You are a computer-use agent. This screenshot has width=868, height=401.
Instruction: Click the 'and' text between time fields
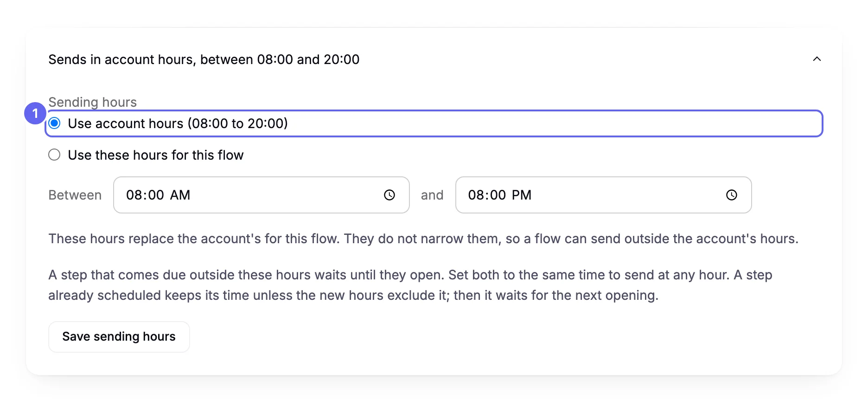coord(432,195)
